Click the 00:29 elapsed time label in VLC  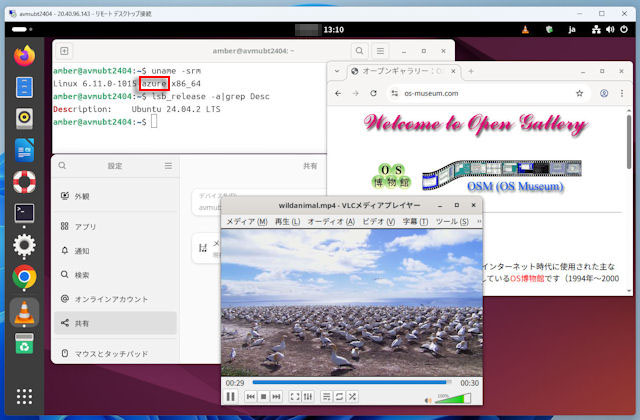coord(235,383)
